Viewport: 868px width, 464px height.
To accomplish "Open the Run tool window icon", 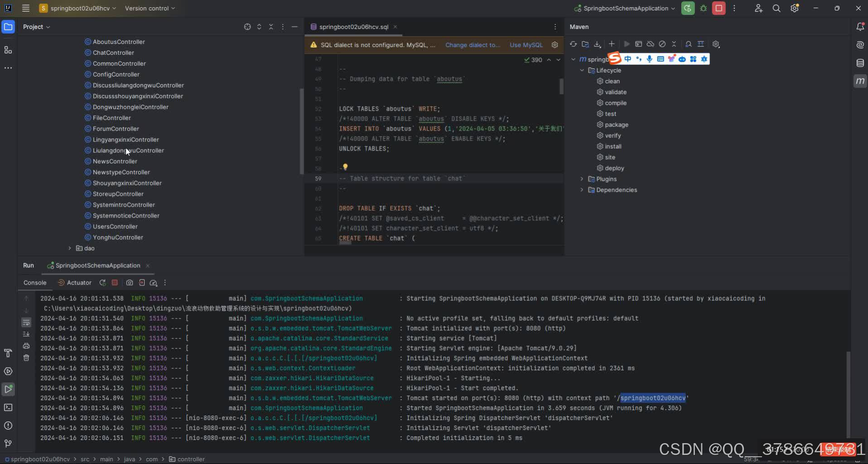I will click(x=8, y=389).
